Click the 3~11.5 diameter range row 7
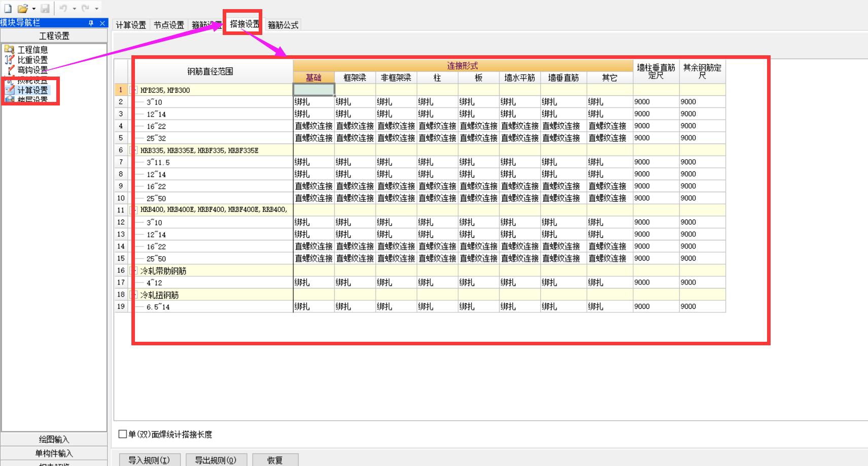 [x=158, y=162]
